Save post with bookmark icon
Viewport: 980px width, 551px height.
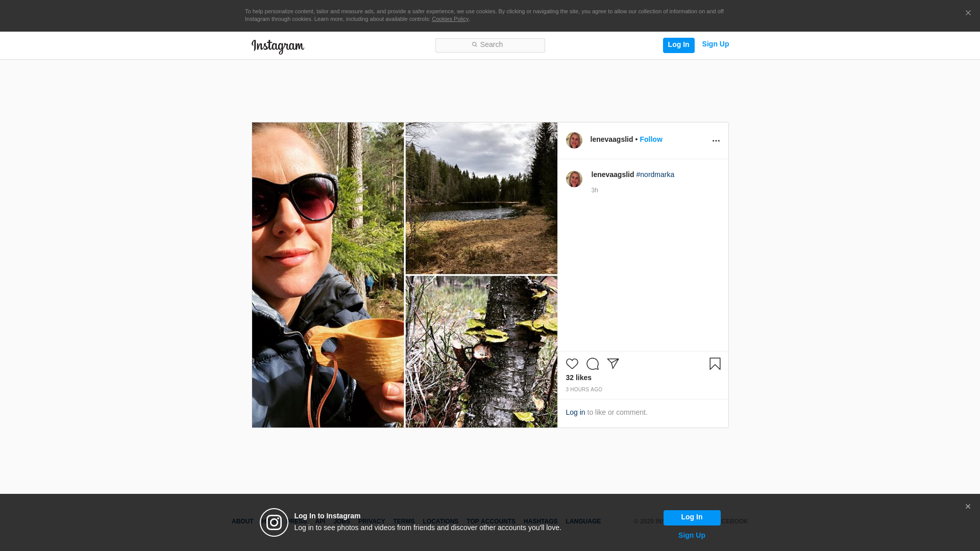(715, 364)
